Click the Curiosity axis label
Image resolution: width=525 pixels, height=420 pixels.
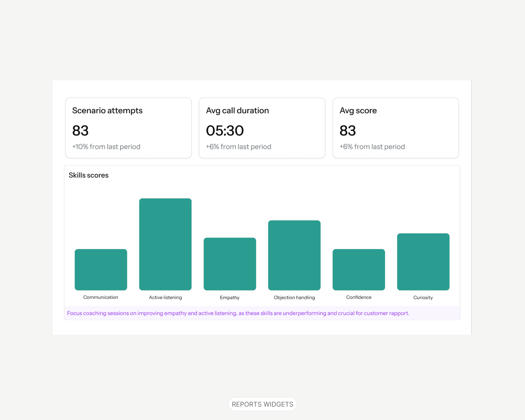click(x=423, y=297)
